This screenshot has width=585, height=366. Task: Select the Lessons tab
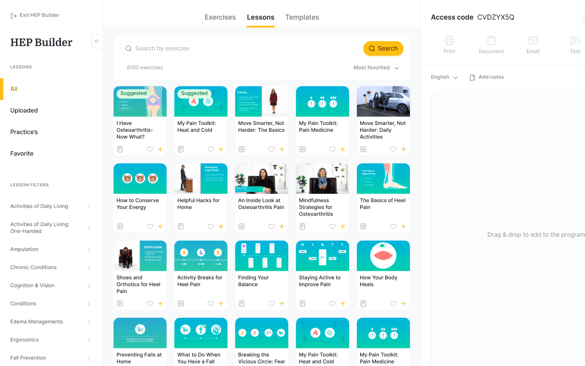[260, 17]
